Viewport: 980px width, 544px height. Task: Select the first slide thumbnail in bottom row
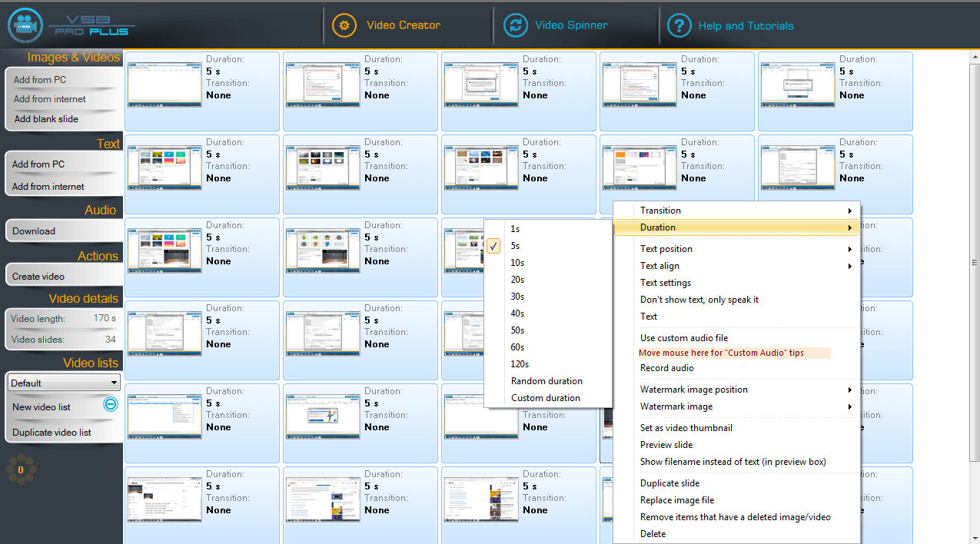pos(164,499)
